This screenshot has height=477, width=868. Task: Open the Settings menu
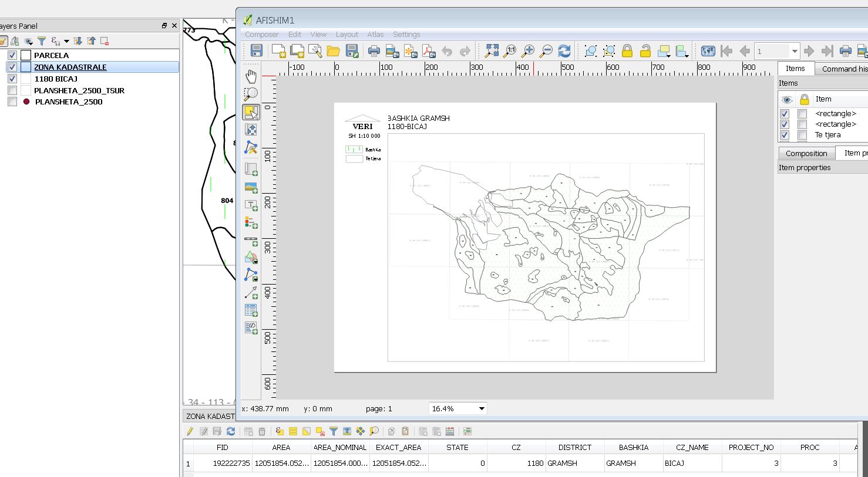(406, 34)
